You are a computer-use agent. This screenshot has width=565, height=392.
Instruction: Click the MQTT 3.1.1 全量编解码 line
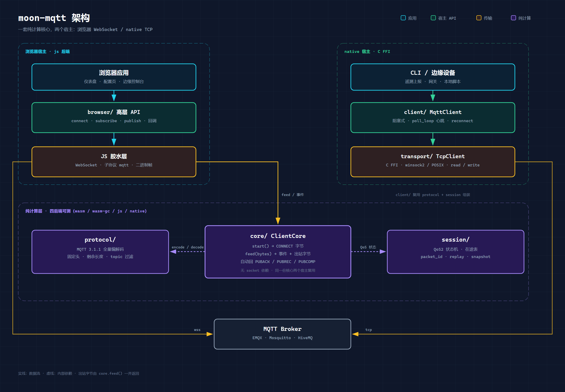100,249
